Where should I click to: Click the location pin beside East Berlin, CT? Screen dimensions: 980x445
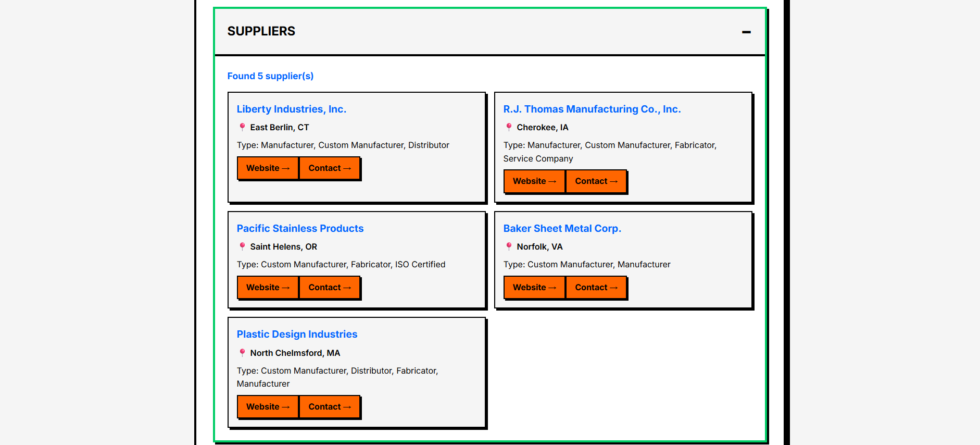click(x=242, y=127)
